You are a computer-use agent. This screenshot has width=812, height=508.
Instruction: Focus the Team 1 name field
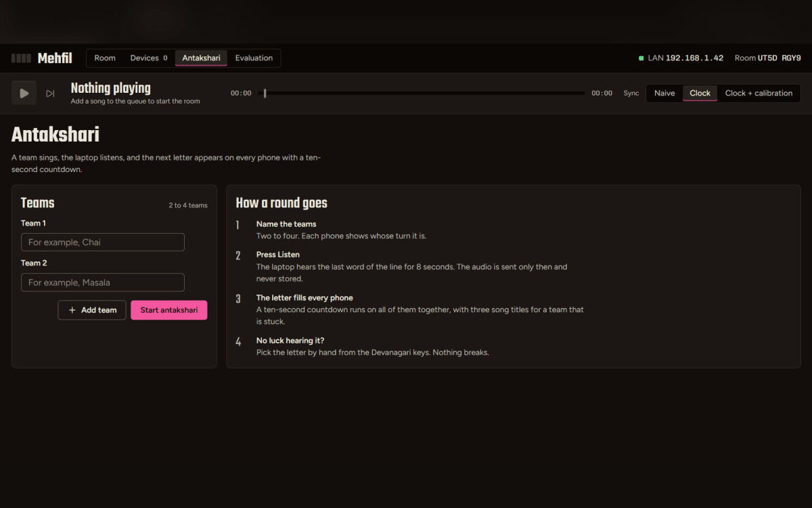click(103, 242)
